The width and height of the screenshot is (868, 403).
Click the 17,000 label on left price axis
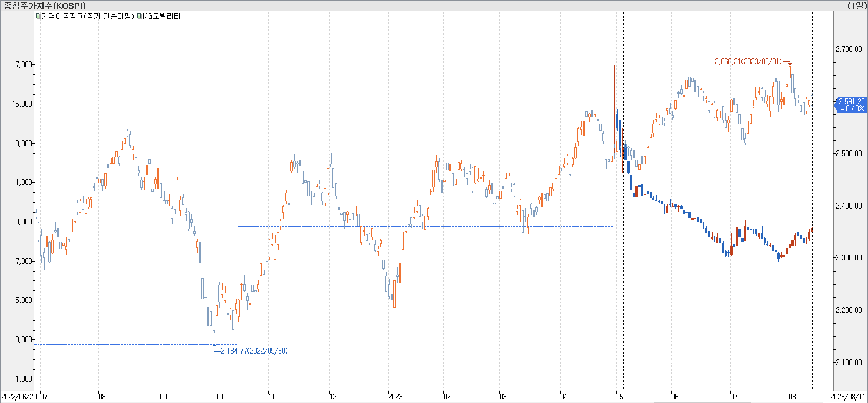coord(22,64)
